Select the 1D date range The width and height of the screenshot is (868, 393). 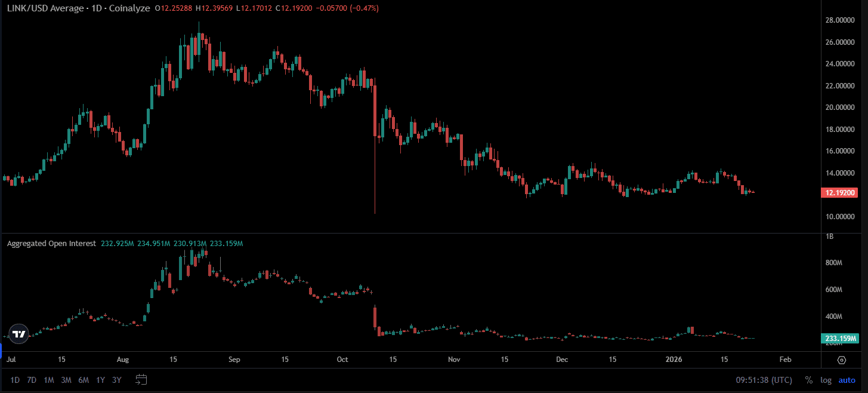(x=15, y=380)
